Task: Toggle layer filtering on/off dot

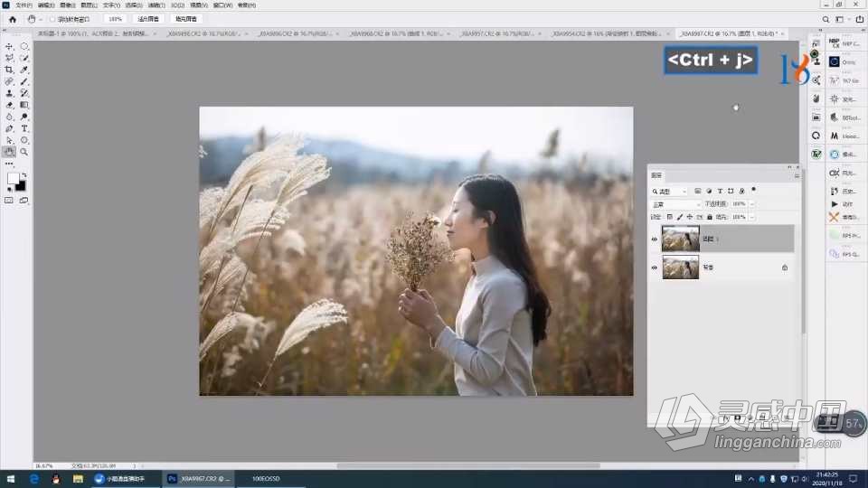Action: click(753, 190)
